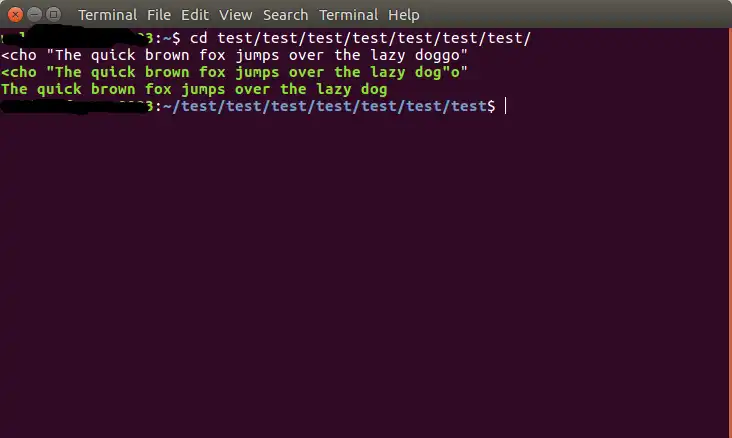732x438 pixels.
Task: Click the redacted hostname on the last prompt
Action: coord(76,106)
